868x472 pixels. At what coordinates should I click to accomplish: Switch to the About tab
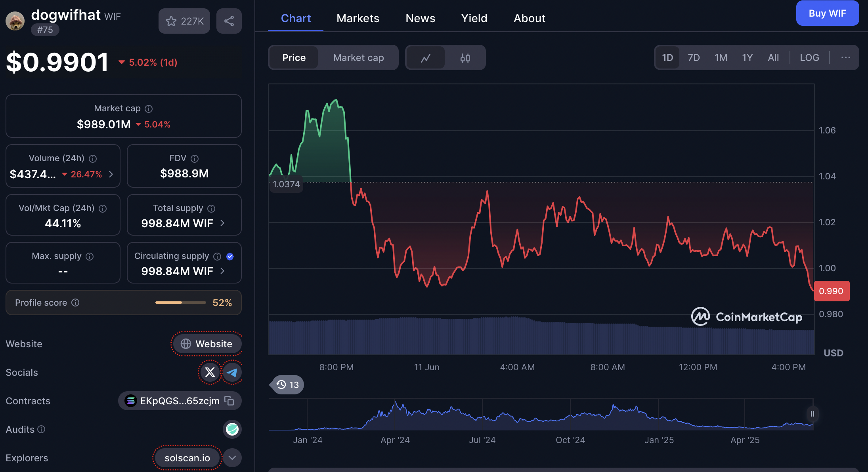tap(529, 18)
